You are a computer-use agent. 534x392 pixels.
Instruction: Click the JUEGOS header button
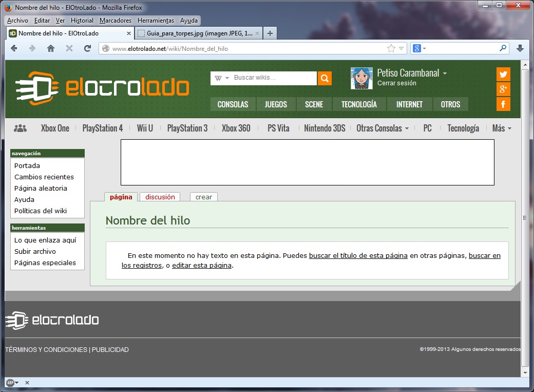coord(276,104)
